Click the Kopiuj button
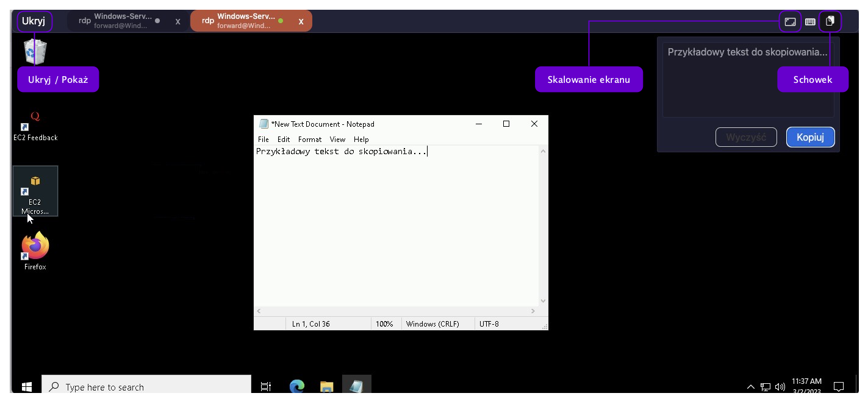Image resolution: width=868 pixels, height=407 pixels. (x=810, y=137)
